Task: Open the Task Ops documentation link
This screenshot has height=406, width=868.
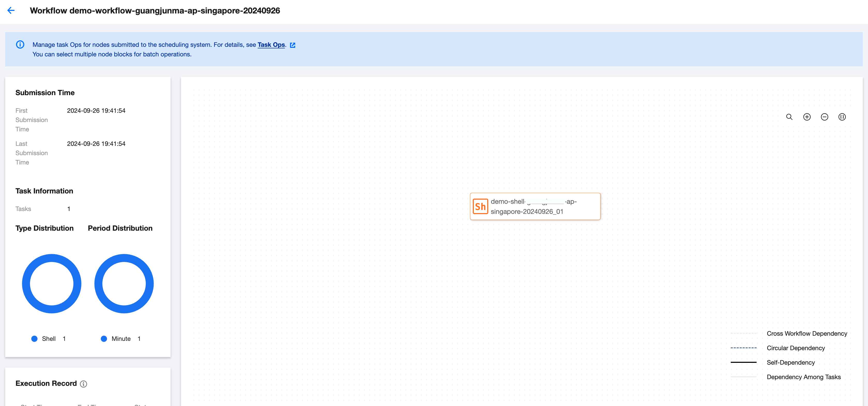Action: [271, 44]
